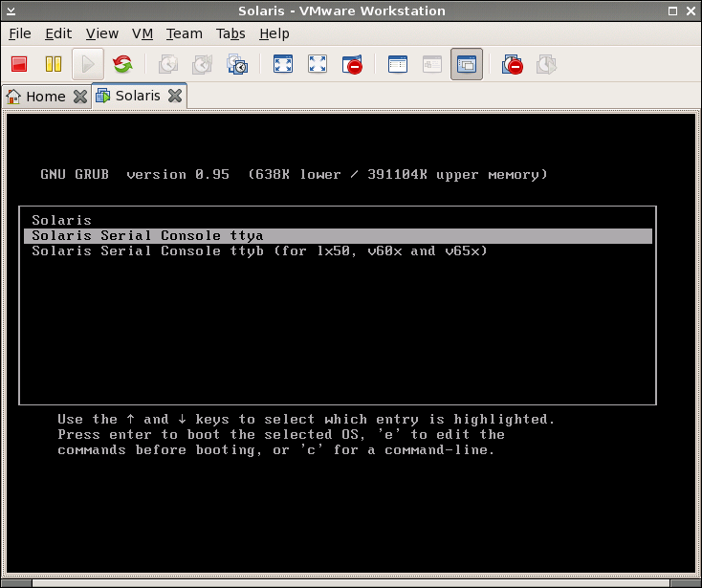The width and height of the screenshot is (702, 588).
Task: Click the Power On play icon
Action: (88, 64)
